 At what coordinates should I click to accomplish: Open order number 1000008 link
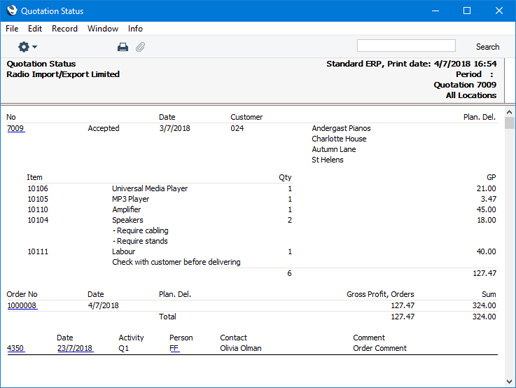22,305
